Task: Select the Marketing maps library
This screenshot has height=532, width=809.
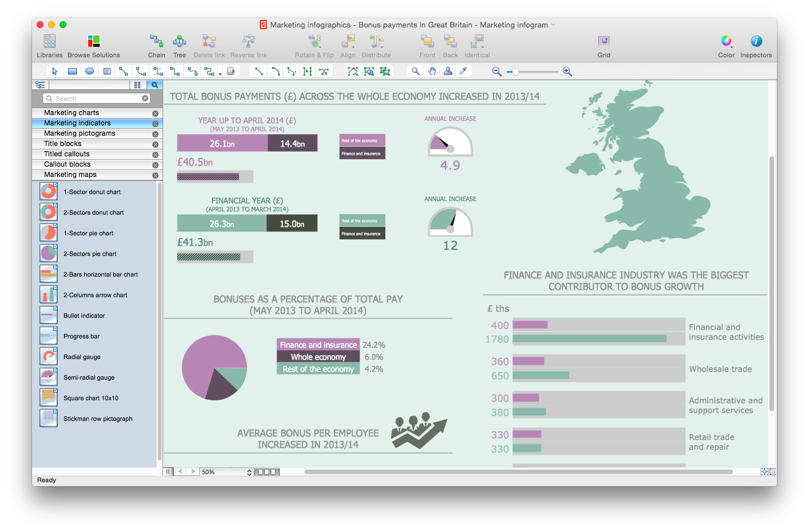Action: [x=70, y=175]
